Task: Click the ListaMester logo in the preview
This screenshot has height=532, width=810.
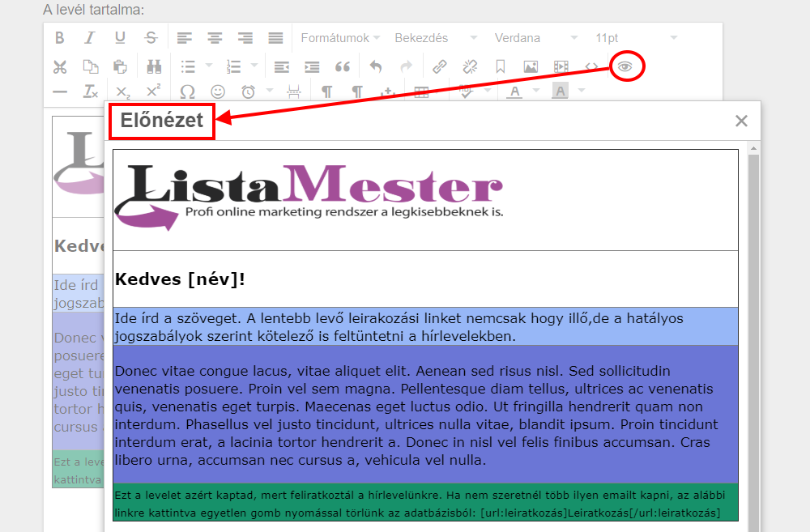Action: point(309,198)
